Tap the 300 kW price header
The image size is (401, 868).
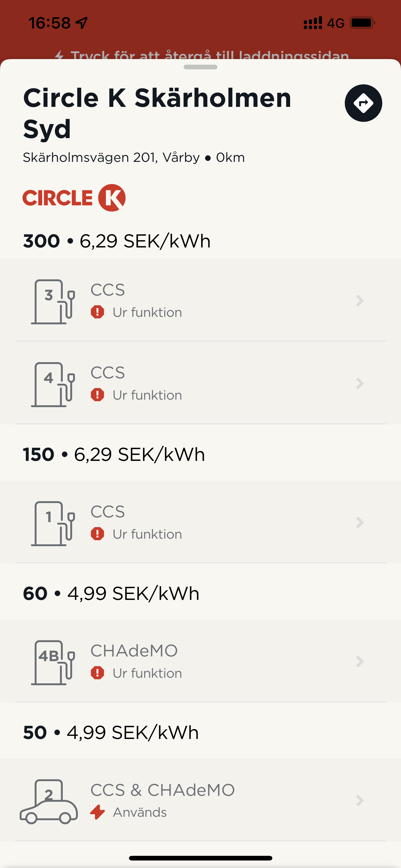pos(117,241)
